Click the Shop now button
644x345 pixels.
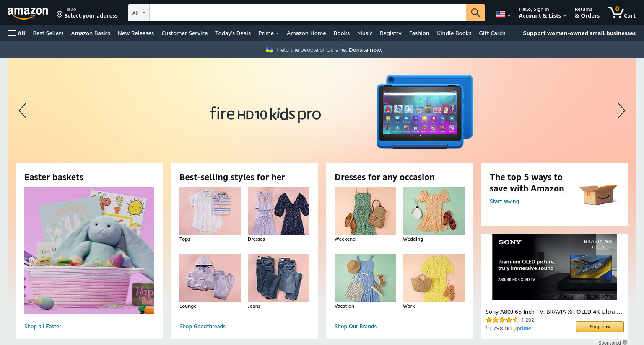pos(600,327)
